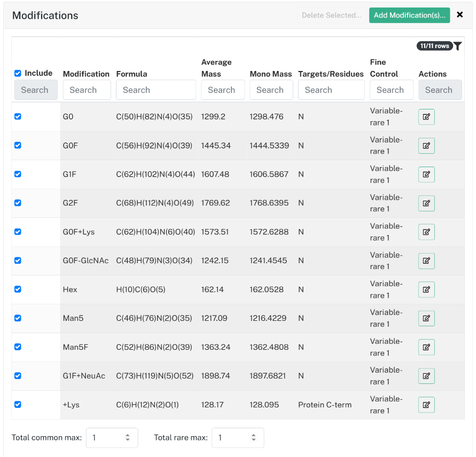
Task: Edit the +Lys Protein C-term modification
Action: pyautogui.click(x=426, y=405)
